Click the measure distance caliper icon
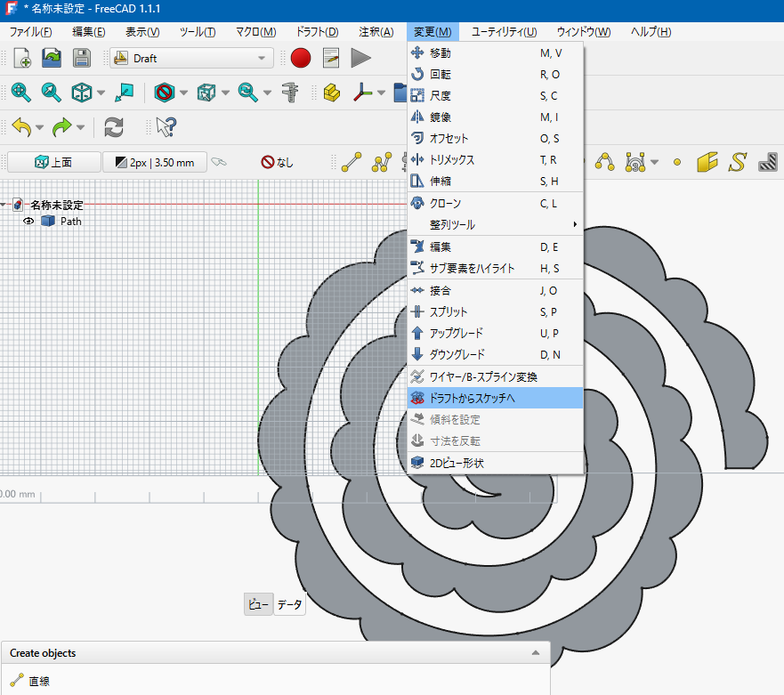This screenshot has height=695, width=784. (x=290, y=93)
